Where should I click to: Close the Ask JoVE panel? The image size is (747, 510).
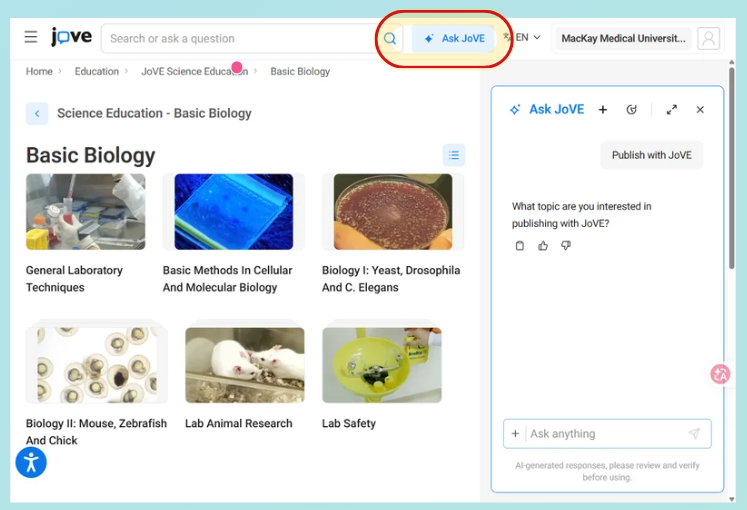pos(700,110)
